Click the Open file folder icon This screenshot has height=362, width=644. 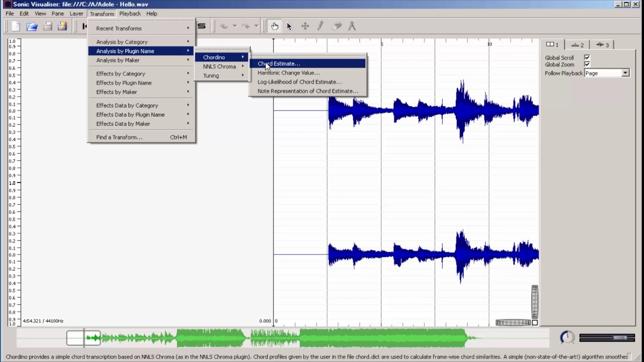[32, 26]
